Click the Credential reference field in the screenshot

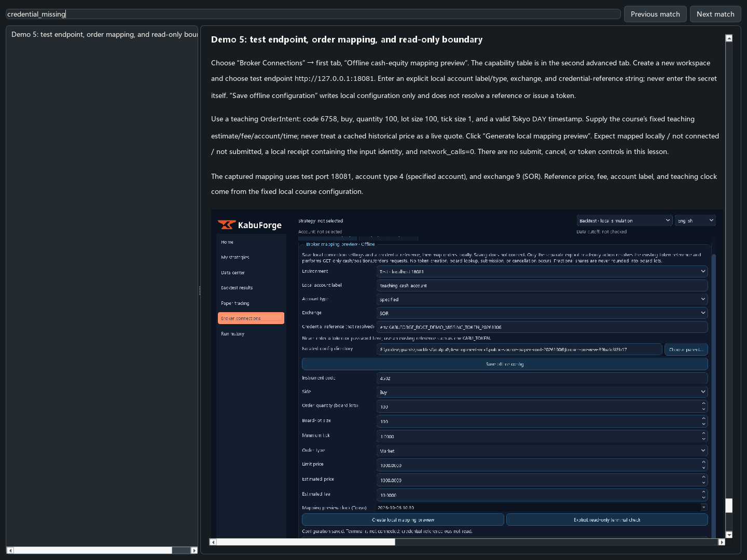coord(542,327)
